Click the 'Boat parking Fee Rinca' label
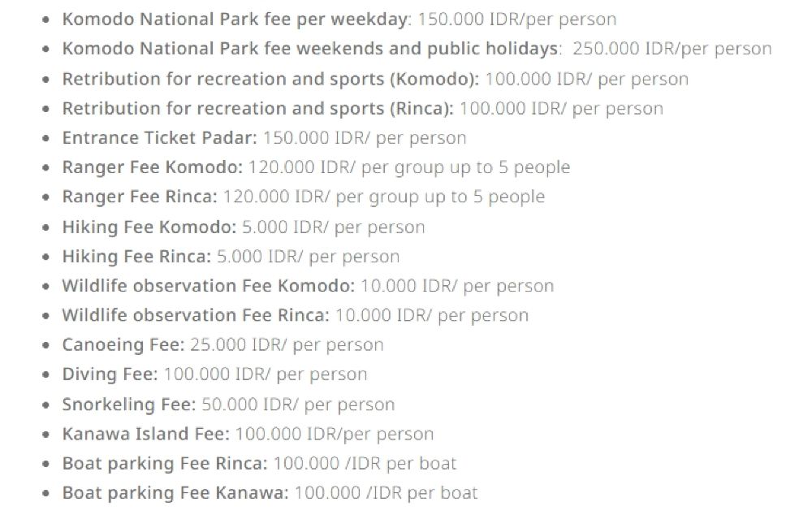The width and height of the screenshot is (812, 515). (x=164, y=463)
